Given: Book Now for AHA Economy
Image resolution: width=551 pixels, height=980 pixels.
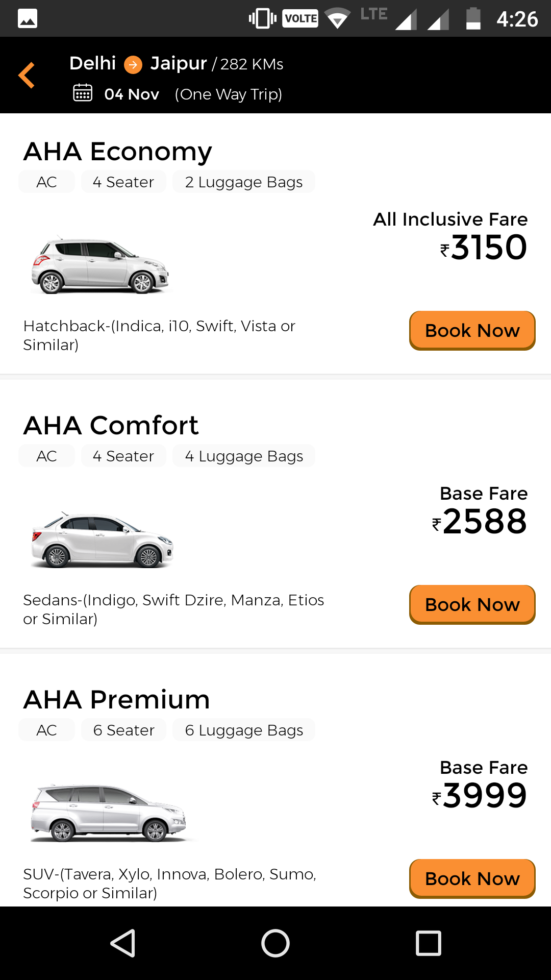Looking at the screenshot, I should tap(472, 331).
